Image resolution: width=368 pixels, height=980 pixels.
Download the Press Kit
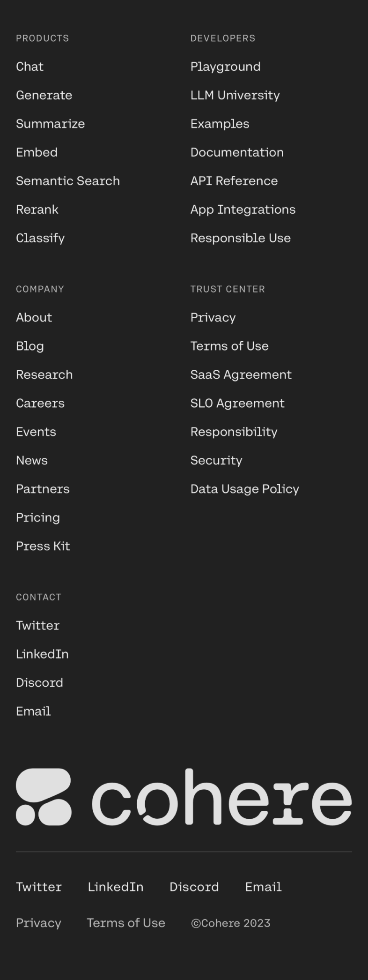[x=43, y=546]
